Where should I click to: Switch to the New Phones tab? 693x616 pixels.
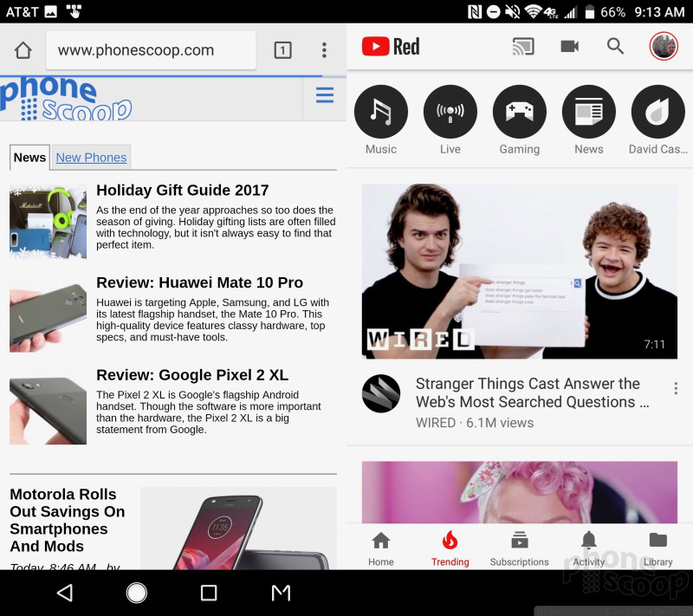click(x=91, y=158)
